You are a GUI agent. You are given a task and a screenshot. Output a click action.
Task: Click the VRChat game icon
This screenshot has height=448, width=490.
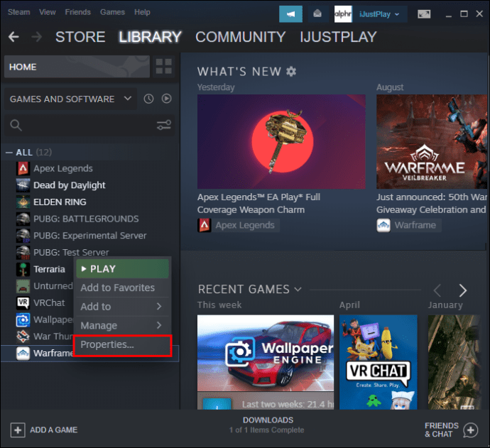pyautogui.click(x=23, y=302)
